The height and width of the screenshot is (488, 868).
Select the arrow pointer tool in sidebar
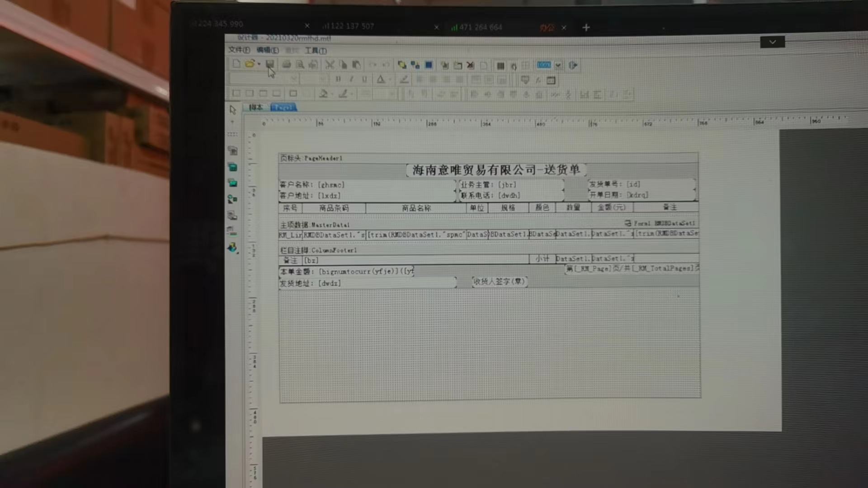233,110
